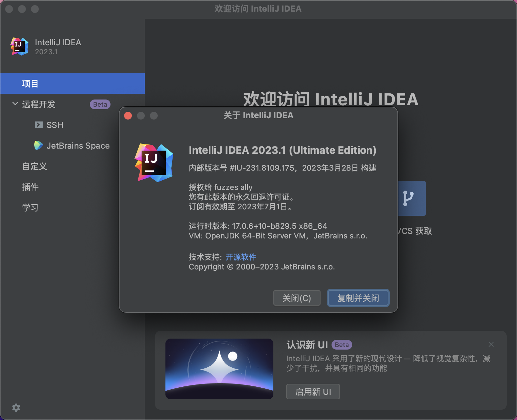Screen dimensions: 517x420
Task: Click the large IJ logo in About dialog
Action: pos(154,163)
